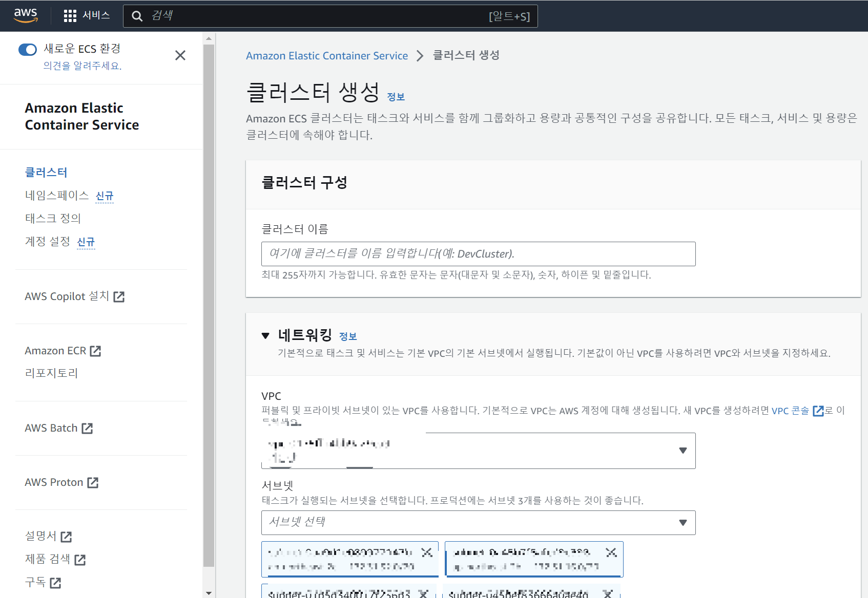The width and height of the screenshot is (868, 598).
Task: Focus the top 검색 search field
Action: coord(330,16)
